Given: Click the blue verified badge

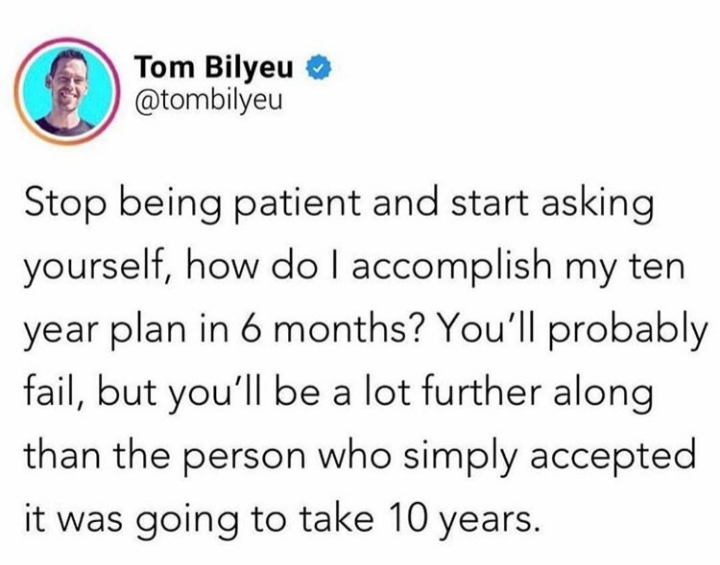Looking at the screenshot, I should [319, 68].
